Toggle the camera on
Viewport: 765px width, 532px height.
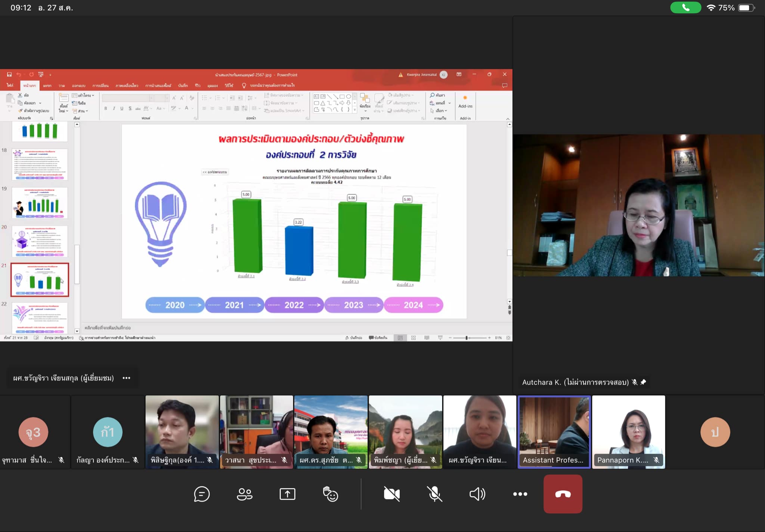click(391, 494)
